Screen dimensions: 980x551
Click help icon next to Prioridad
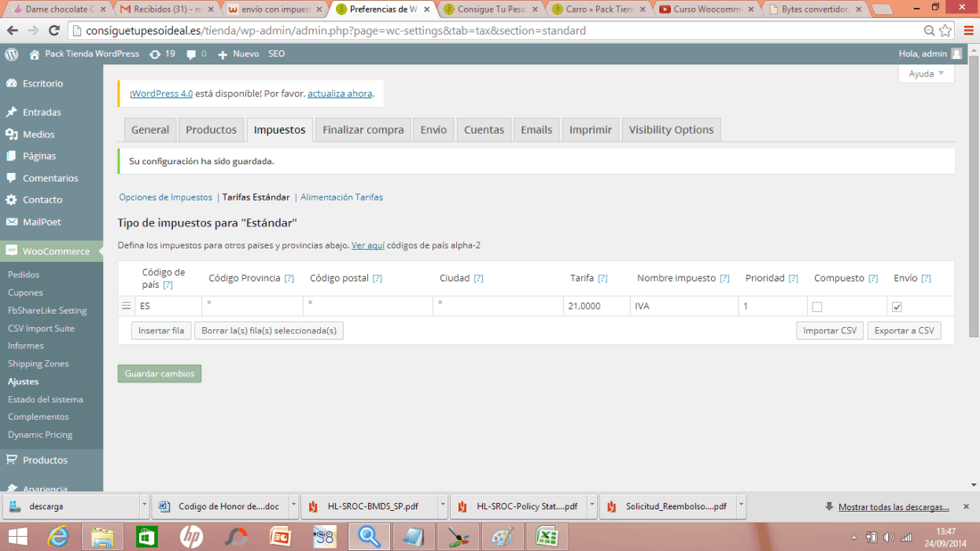[793, 278]
